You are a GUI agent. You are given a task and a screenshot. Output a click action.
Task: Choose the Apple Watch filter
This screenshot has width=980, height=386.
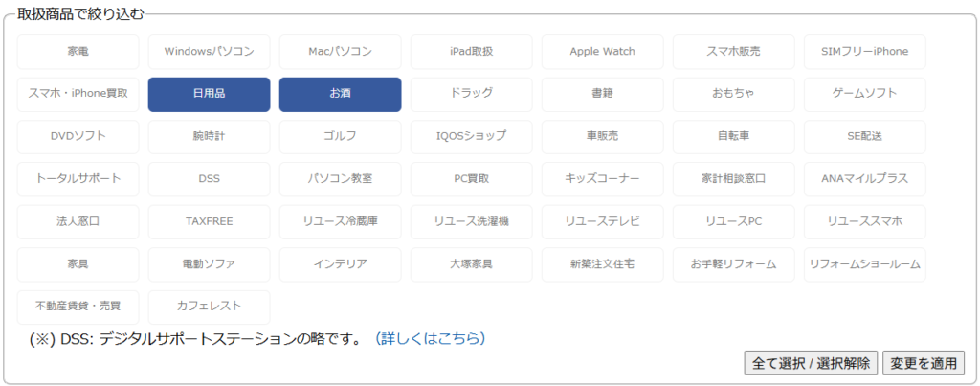pos(602,52)
